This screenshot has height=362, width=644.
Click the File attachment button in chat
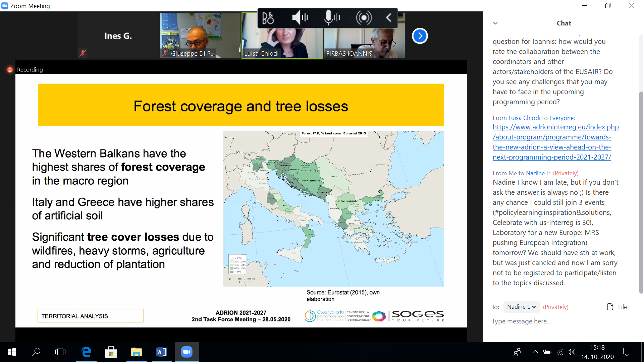coord(616,307)
